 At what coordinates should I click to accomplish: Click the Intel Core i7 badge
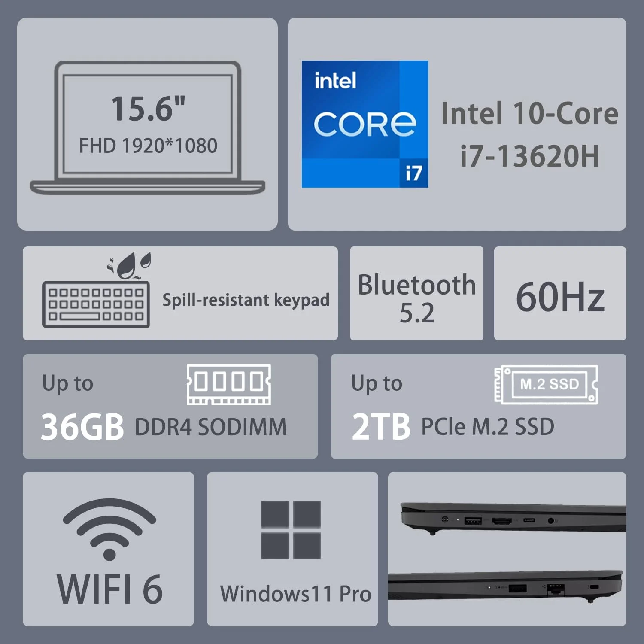(365, 124)
